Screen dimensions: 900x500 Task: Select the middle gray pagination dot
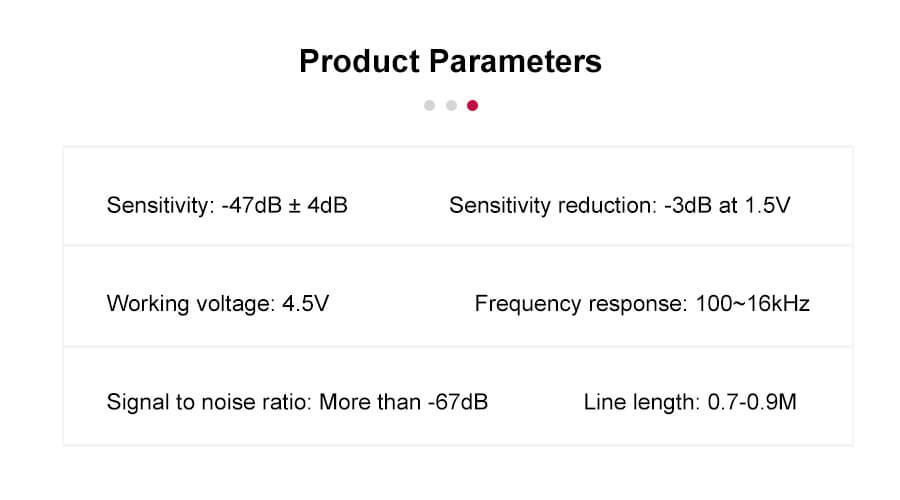pyautogui.click(x=451, y=106)
